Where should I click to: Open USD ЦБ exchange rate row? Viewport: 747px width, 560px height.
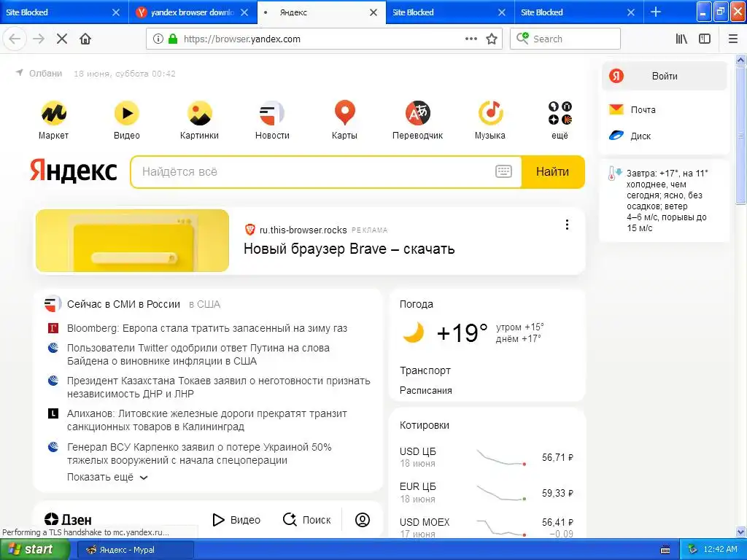(487, 457)
